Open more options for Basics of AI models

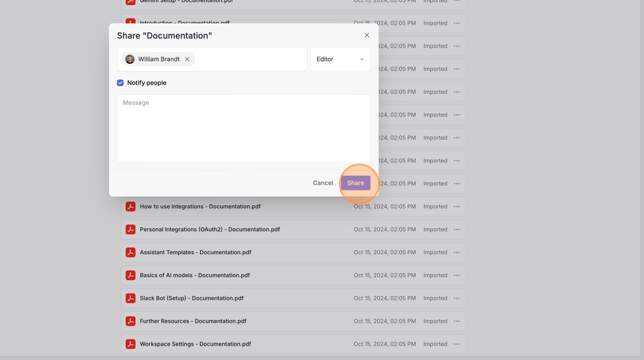click(x=457, y=275)
